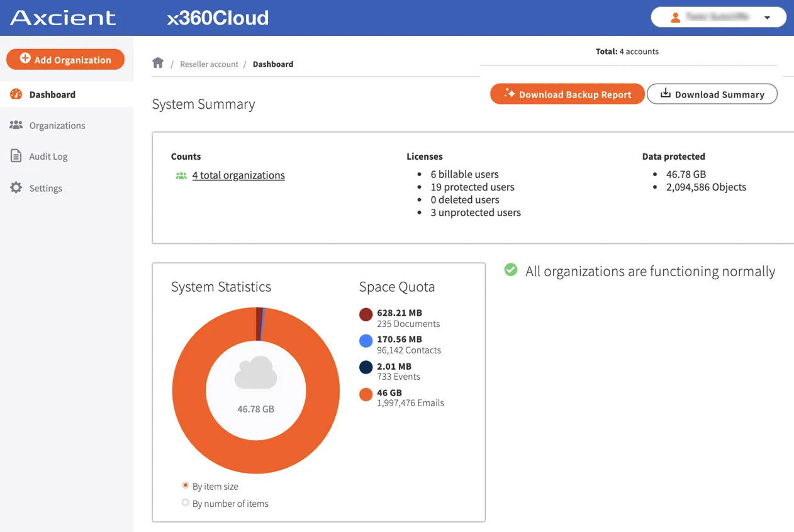Viewport: 794px width, 532px height.
Task: Click the green status checkmark icon
Action: click(511, 270)
